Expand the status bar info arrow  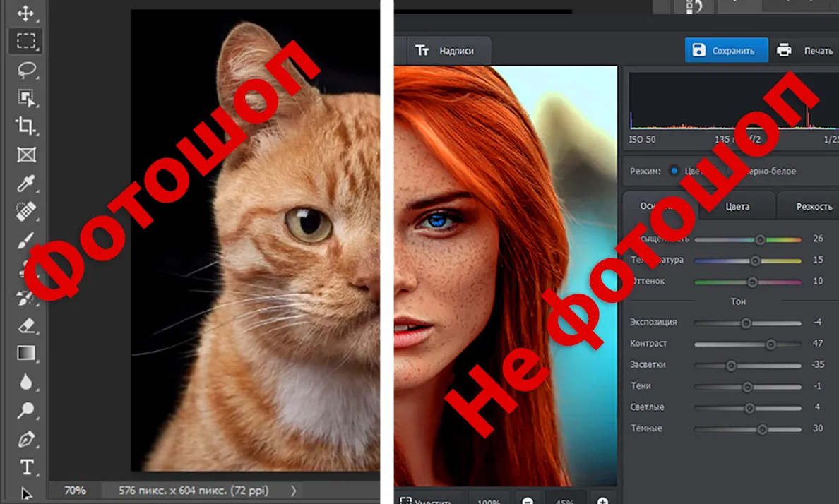point(293,490)
